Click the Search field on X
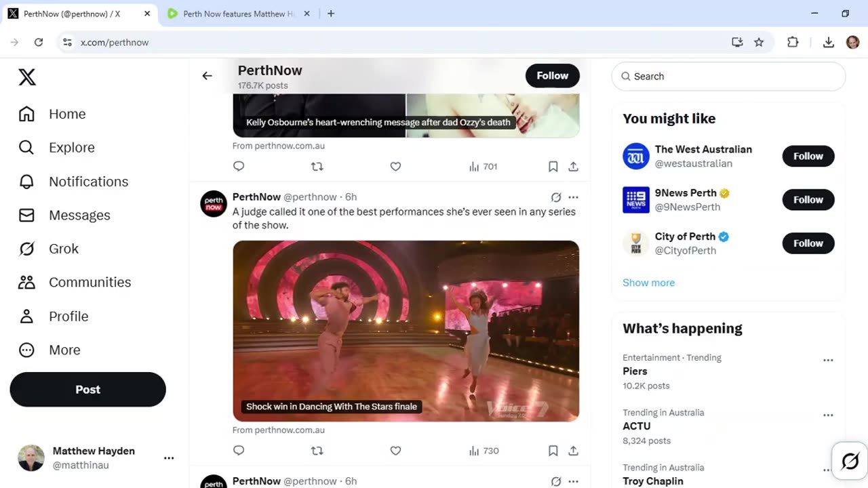The height and width of the screenshot is (488, 868). (728, 77)
